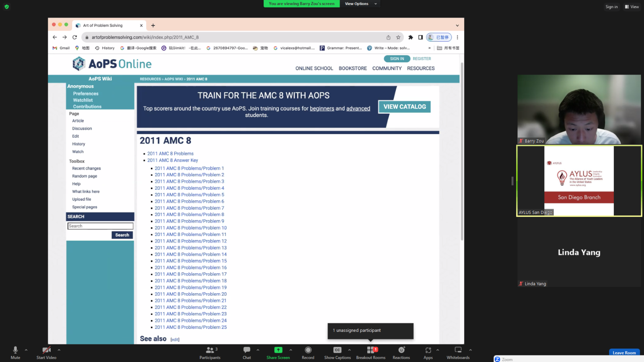This screenshot has width=644, height=362.
Task: Open the Grammar: Present bookmark
Action: (x=341, y=48)
